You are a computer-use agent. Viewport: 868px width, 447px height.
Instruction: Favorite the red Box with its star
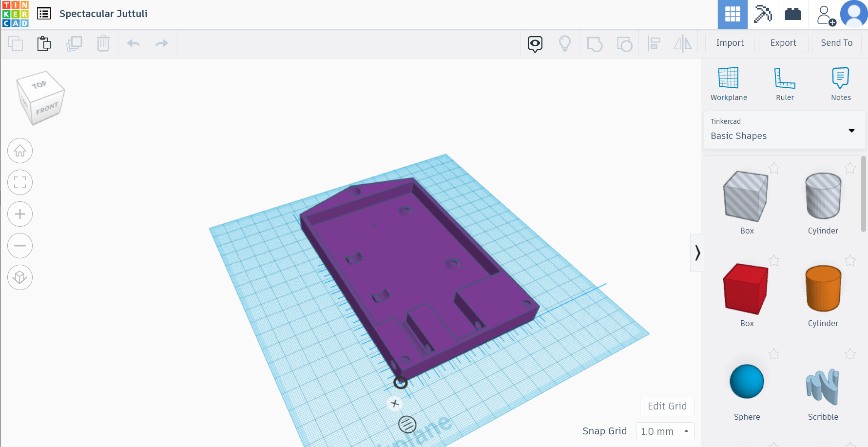pyautogui.click(x=774, y=261)
